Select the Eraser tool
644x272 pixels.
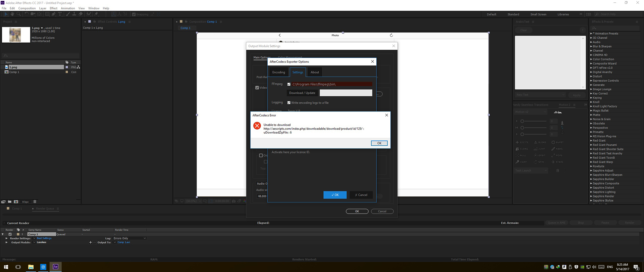[80, 14]
